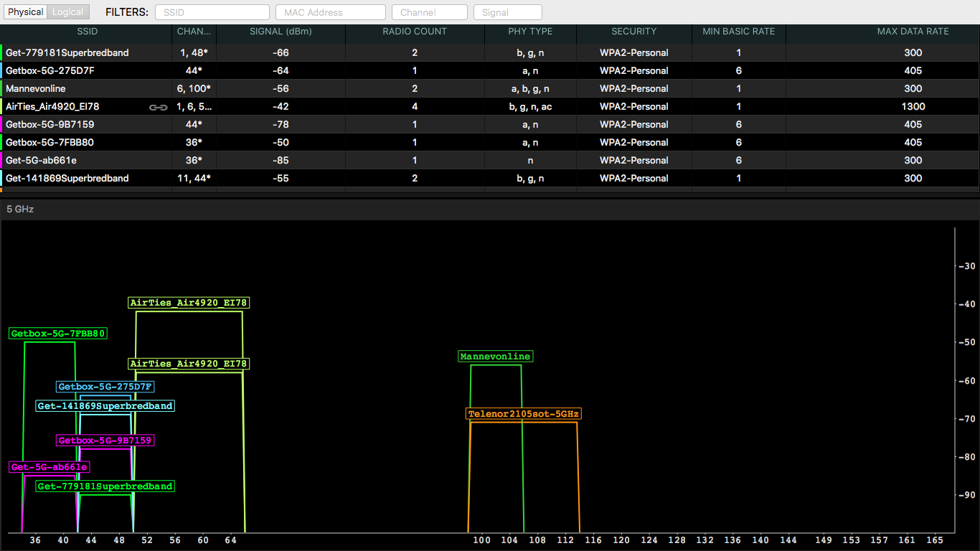Select the Get-779181Superbredband row
The height and width of the screenshot is (551, 980).
click(x=490, y=52)
